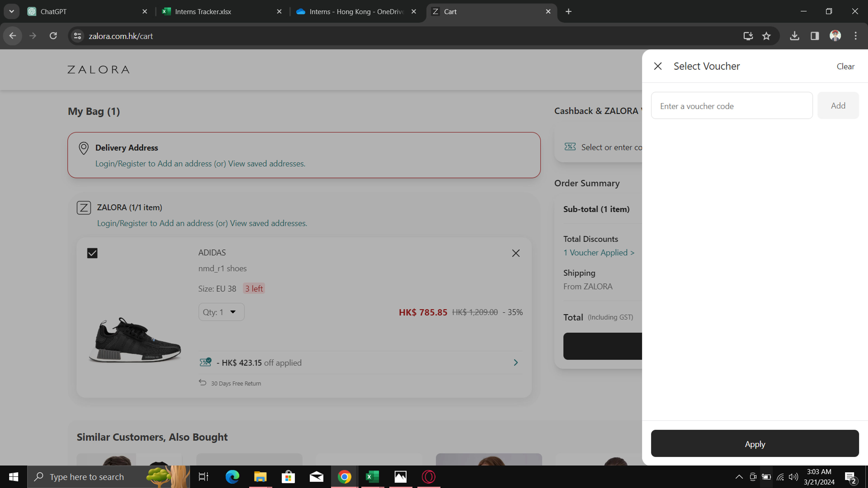Open the ZALORA logo homepage
Viewport: 868px width, 488px height.
click(98, 69)
